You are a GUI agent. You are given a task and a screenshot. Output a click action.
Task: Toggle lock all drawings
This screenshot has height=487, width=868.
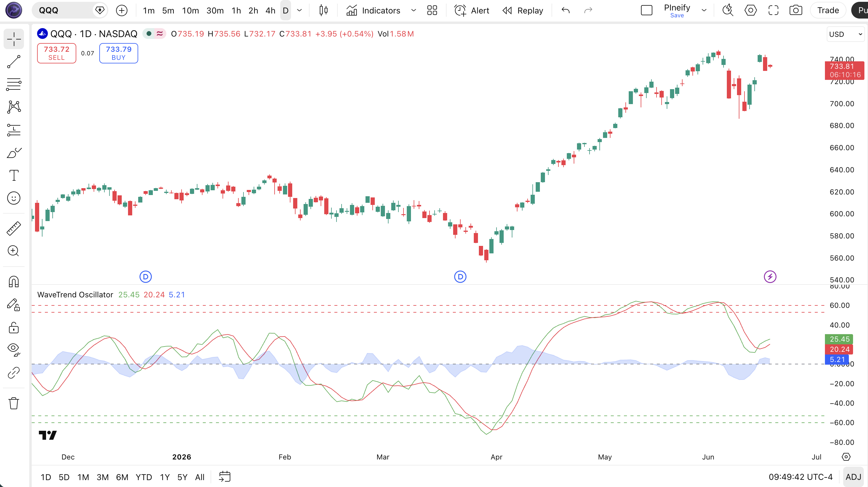coord(14,328)
